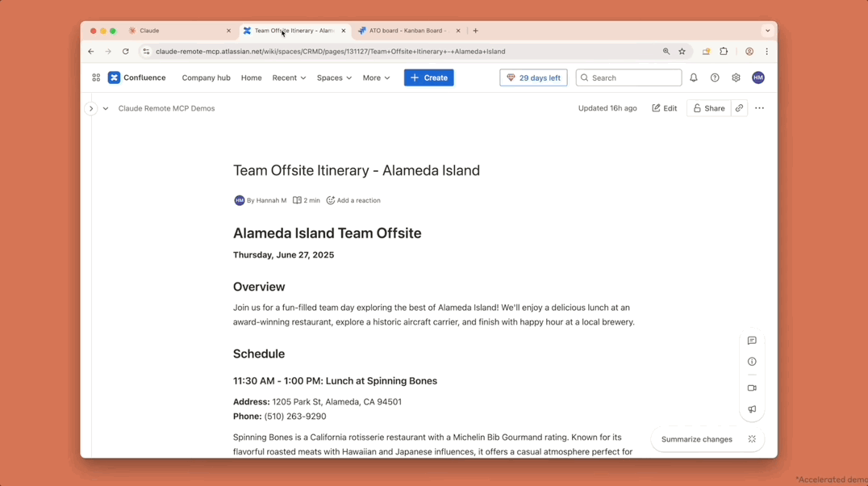Open the more actions ellipsis menu

(x=759, y=108)
